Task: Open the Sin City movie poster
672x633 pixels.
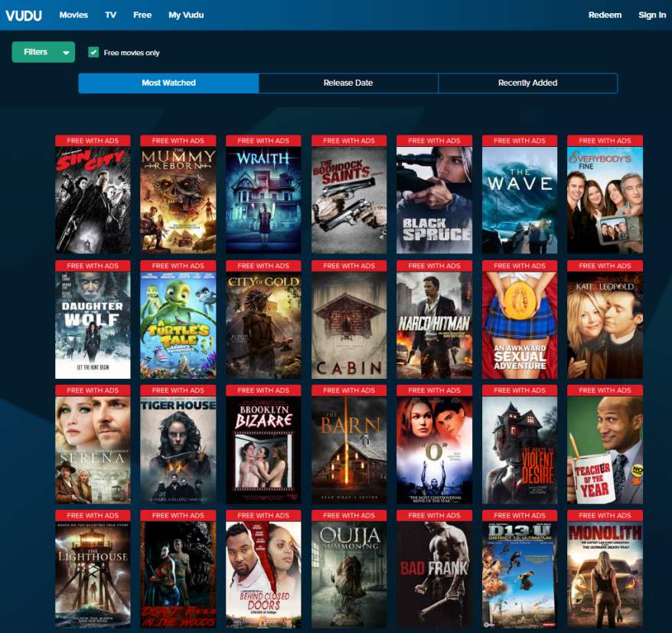Action: (x=93, y=194)
